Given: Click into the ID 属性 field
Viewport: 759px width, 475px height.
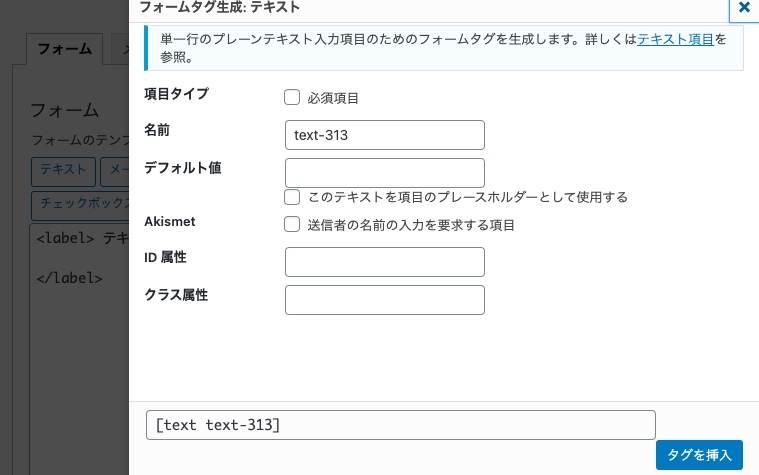Looking at the screenshot, I should (x=384, y=262).
